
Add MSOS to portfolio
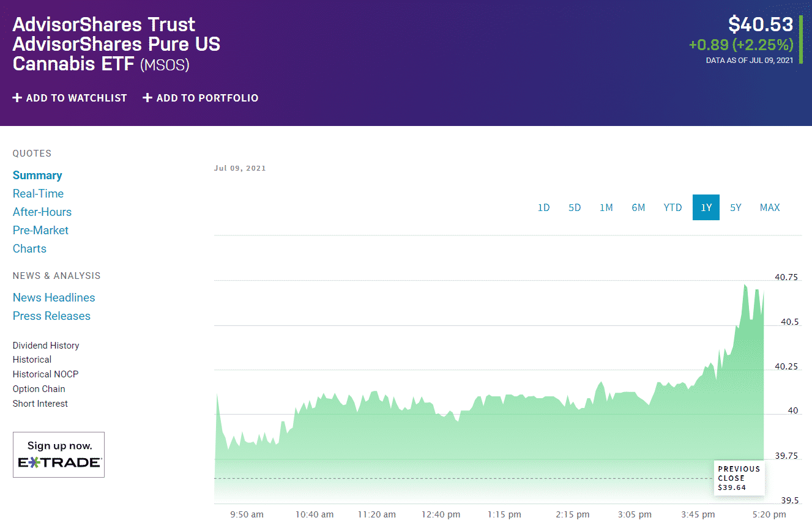[201, 98]
